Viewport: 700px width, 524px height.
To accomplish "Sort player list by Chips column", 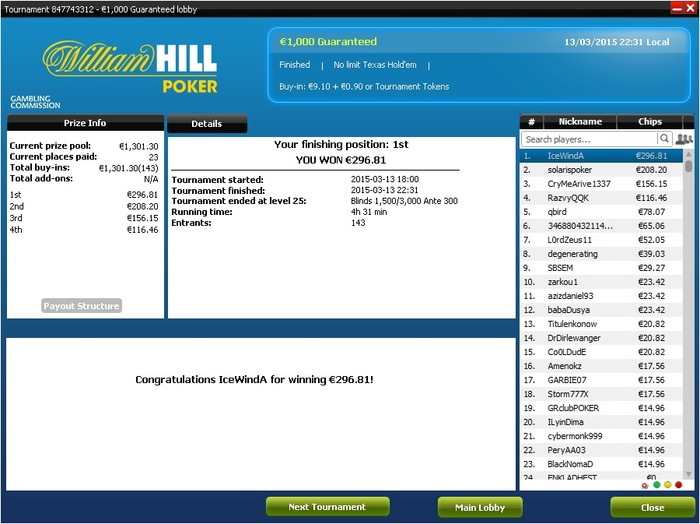I will [x=650, y=121].
